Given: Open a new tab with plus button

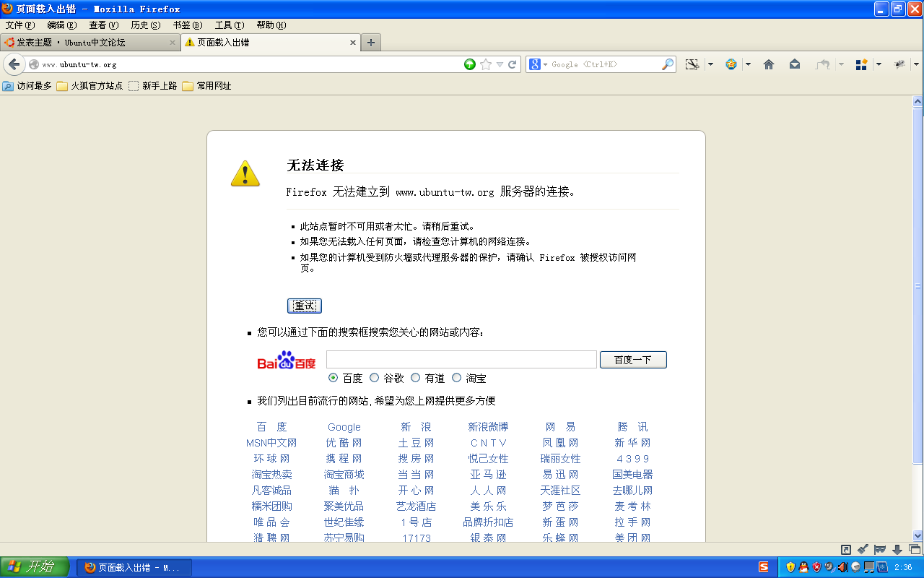Looking at the screenshot, I should pos(371,43).
